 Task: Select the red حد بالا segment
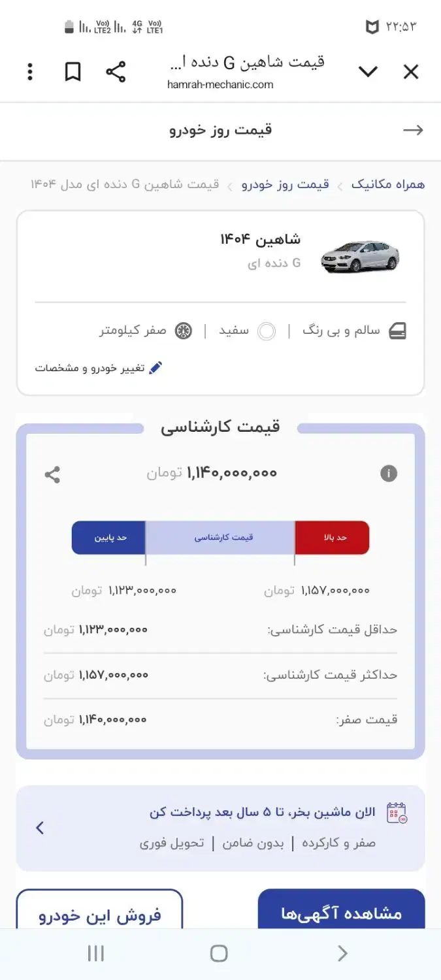pyautogui.click(x=332, y=538)
